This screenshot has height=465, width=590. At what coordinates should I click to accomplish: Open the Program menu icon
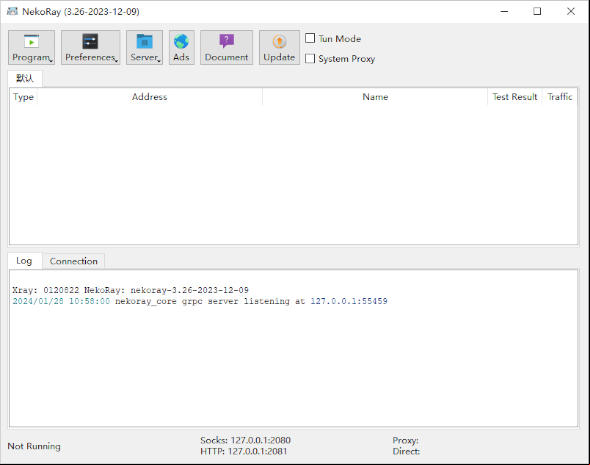(31, 41)
